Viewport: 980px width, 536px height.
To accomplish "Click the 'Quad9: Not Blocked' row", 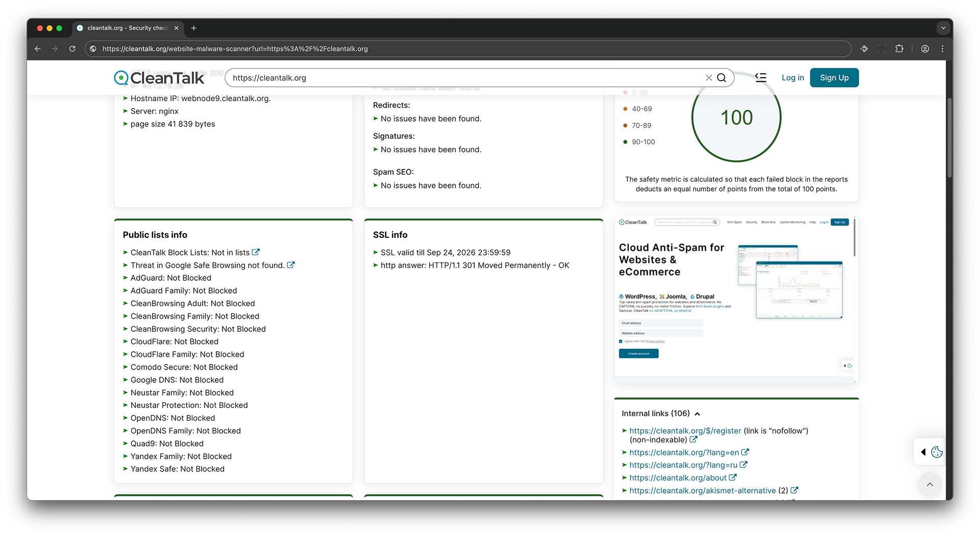I will (167, 444).
